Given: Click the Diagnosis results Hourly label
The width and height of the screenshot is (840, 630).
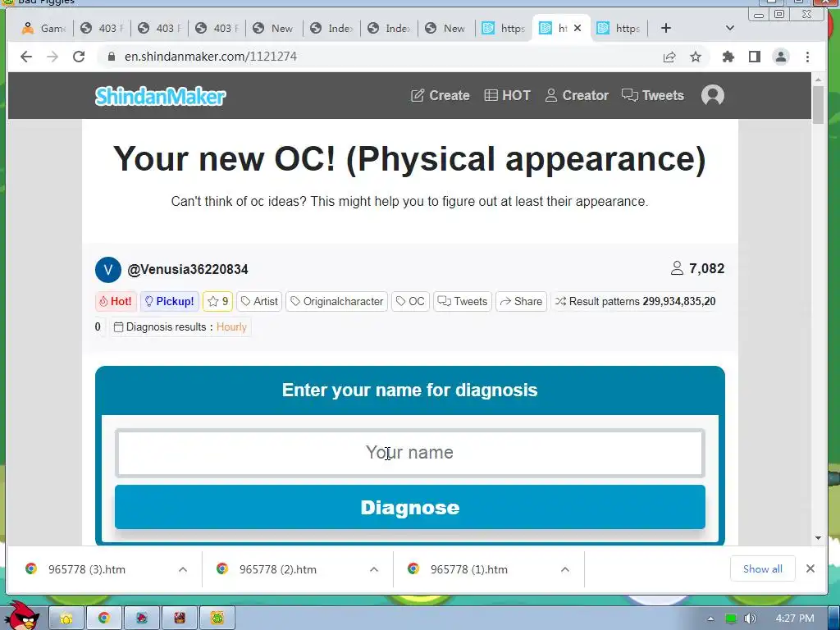Looking at the screenshot, I should click(x=180, y=326).
